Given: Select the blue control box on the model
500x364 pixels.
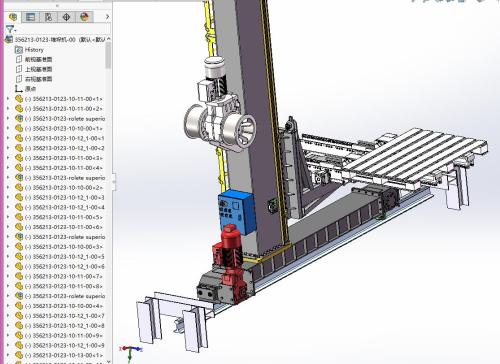Looking at the screenshot, I should (236, 212).
